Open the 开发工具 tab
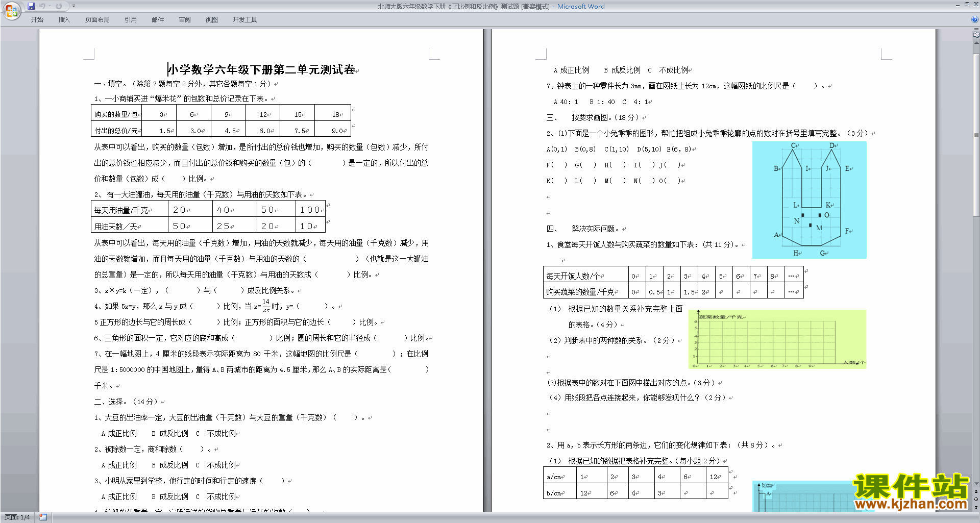 pos(245,19)
